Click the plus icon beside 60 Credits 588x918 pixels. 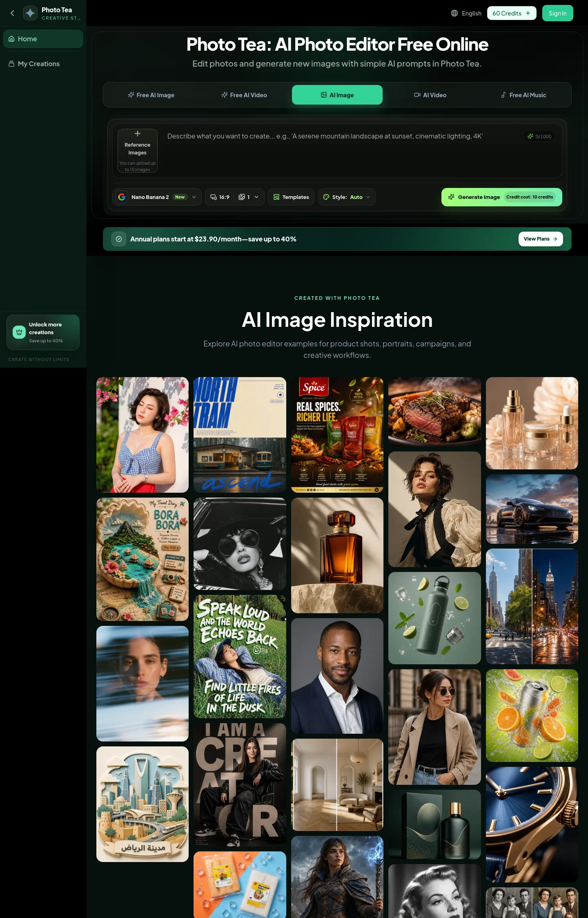click(528, 13)
